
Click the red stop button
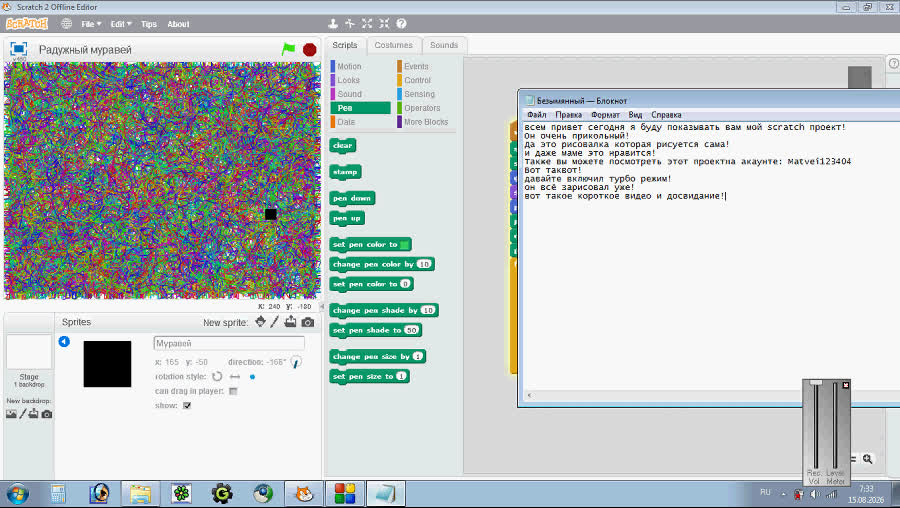coord(309,50)
